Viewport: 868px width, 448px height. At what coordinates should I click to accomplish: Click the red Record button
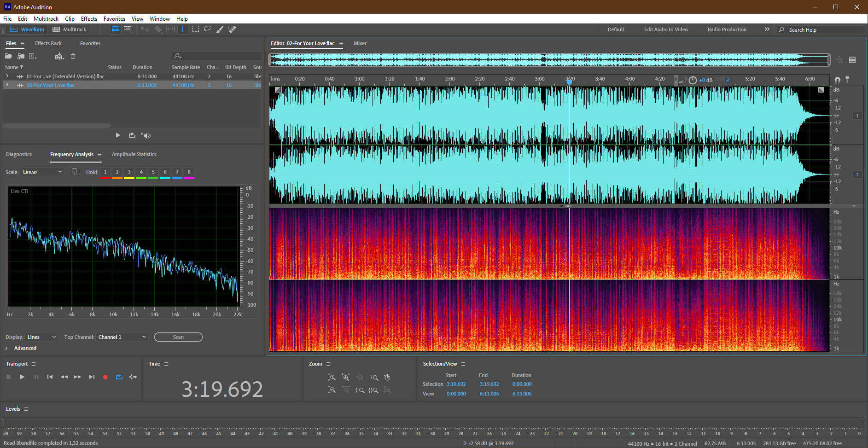(105, 377)
